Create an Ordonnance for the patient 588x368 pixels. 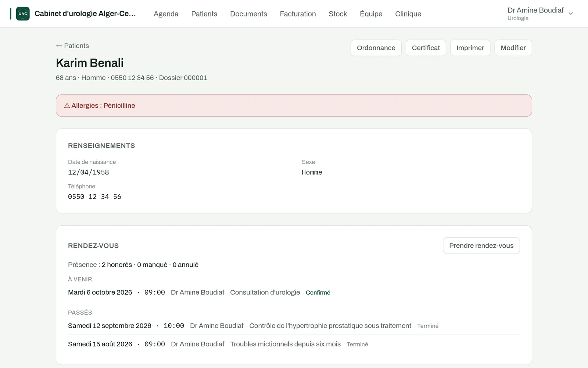[376, 48]
